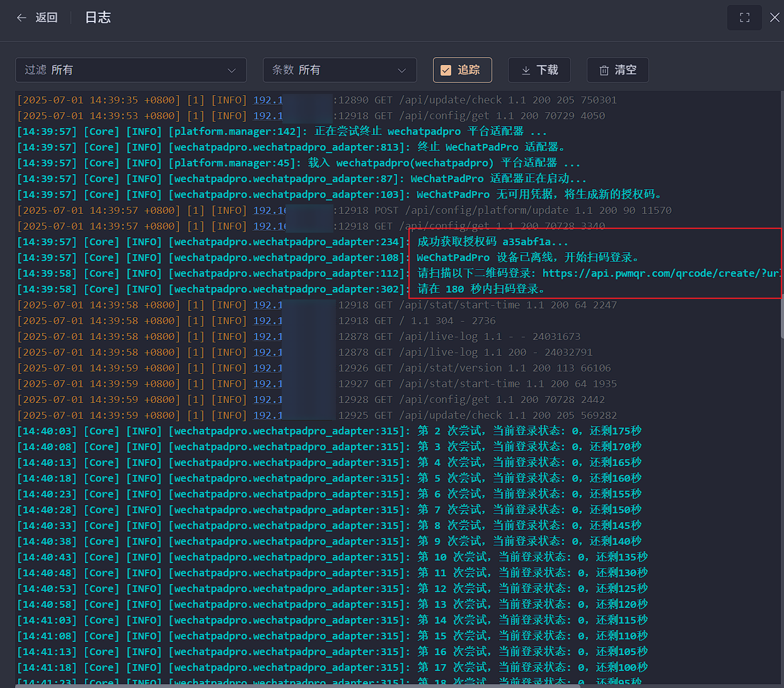Close the 日志 log panel

coord(775,18)
